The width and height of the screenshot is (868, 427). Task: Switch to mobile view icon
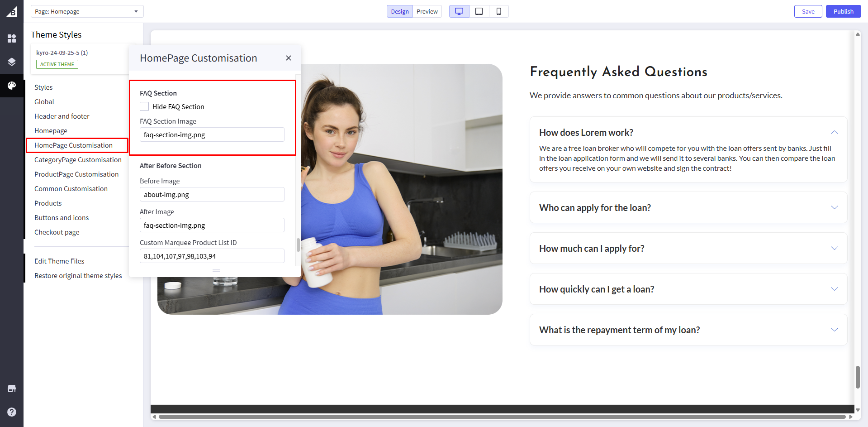498,11
